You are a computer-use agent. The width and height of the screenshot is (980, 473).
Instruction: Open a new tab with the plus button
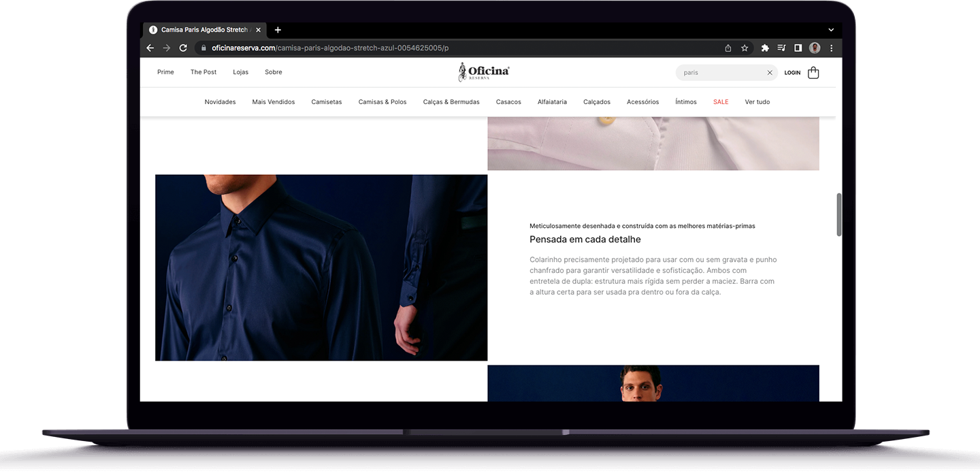click(278, 30)
